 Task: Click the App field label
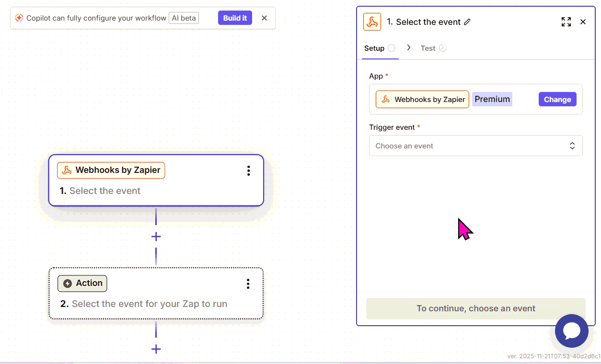tap(376, 76)
